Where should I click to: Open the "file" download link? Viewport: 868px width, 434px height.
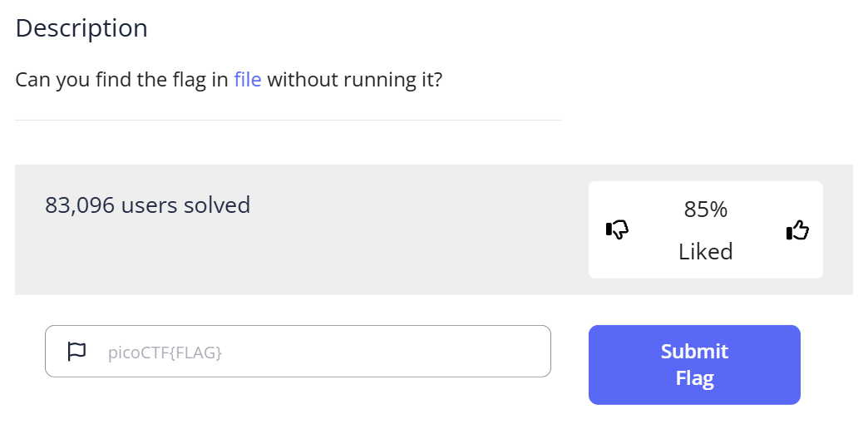pyautogui.click(x=248, y=81)
